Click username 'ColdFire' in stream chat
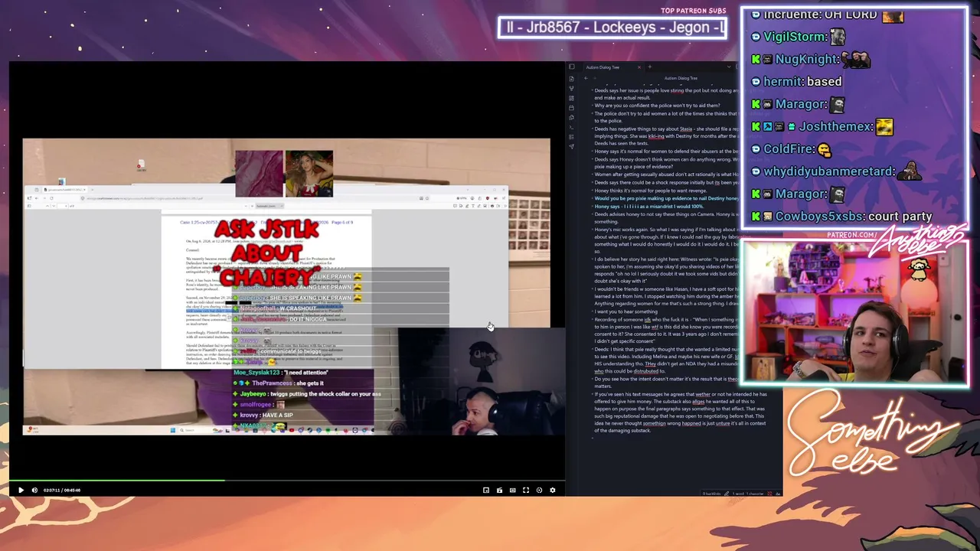 tap(788, 148)
